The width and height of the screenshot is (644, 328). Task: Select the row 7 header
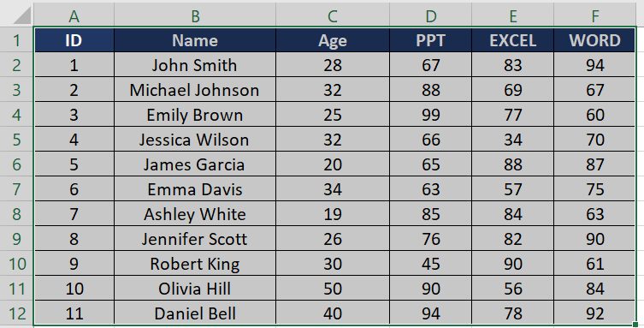tap(16, 189)
